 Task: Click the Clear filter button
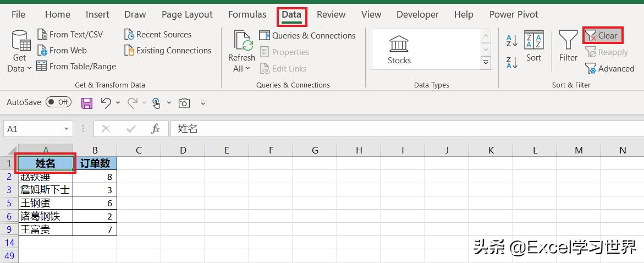pyautogui.click(x=602, y=36)
